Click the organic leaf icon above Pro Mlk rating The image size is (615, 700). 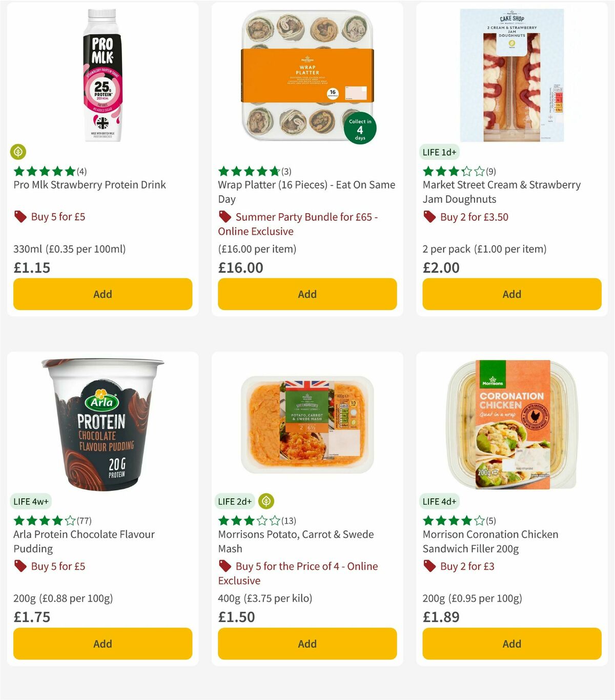pyautogui.click(x=18, y=152)
